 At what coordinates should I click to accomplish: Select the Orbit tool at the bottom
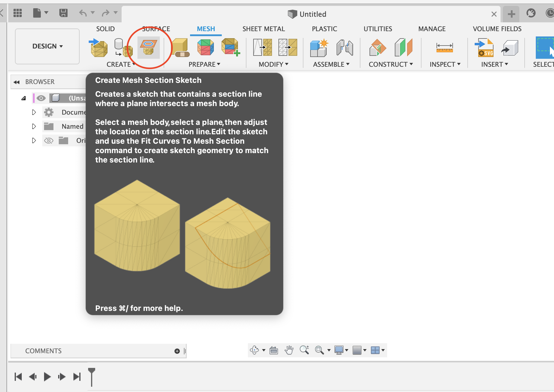coord(254,349)
